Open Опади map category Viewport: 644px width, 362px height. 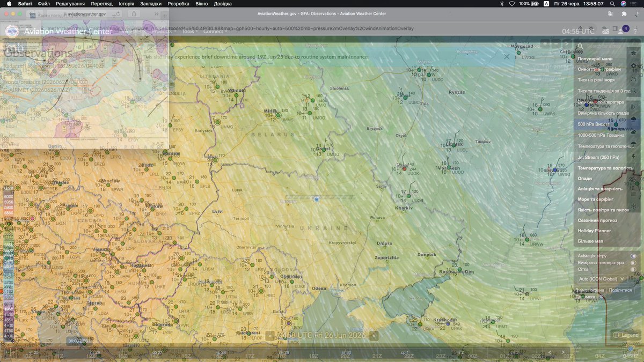[x=585, y=179]
